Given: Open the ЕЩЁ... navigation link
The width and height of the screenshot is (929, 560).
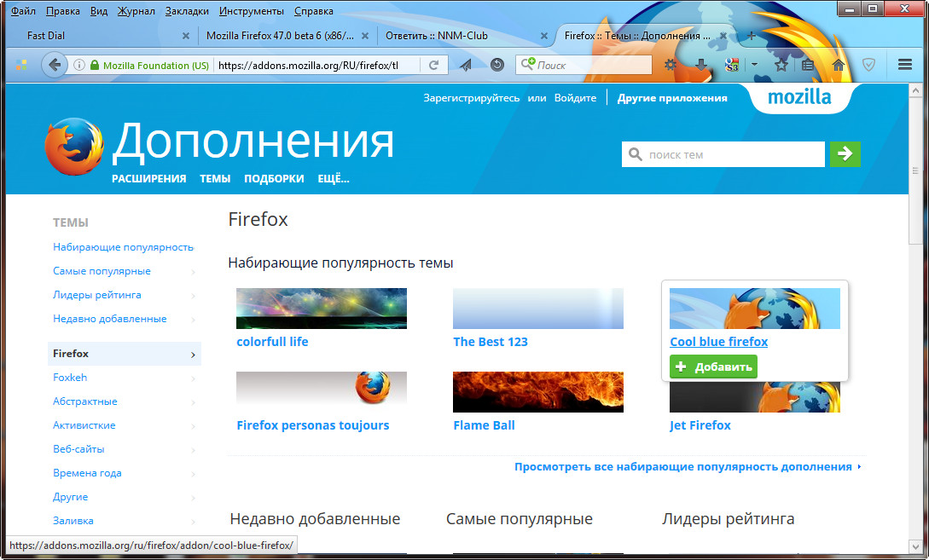Looking at the screenshot, I should coord(334,178).
